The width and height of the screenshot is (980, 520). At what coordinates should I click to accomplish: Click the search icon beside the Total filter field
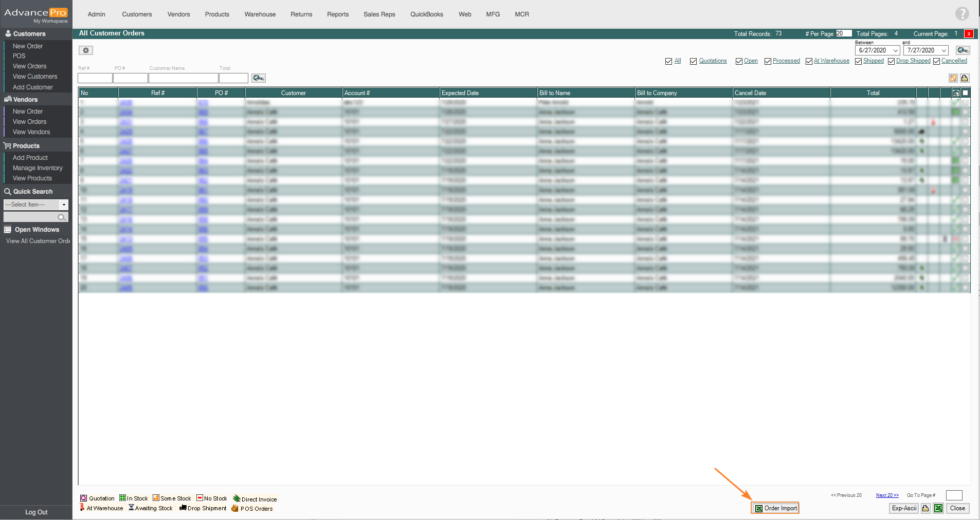pos(258,78)
